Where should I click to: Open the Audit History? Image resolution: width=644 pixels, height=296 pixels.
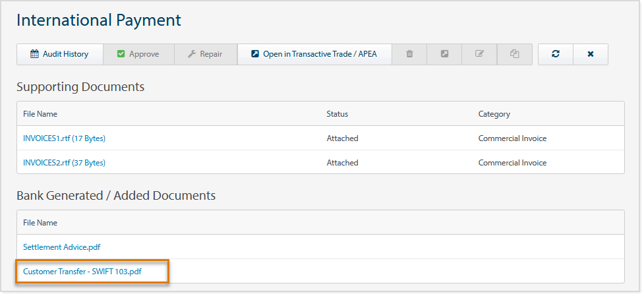60,54
